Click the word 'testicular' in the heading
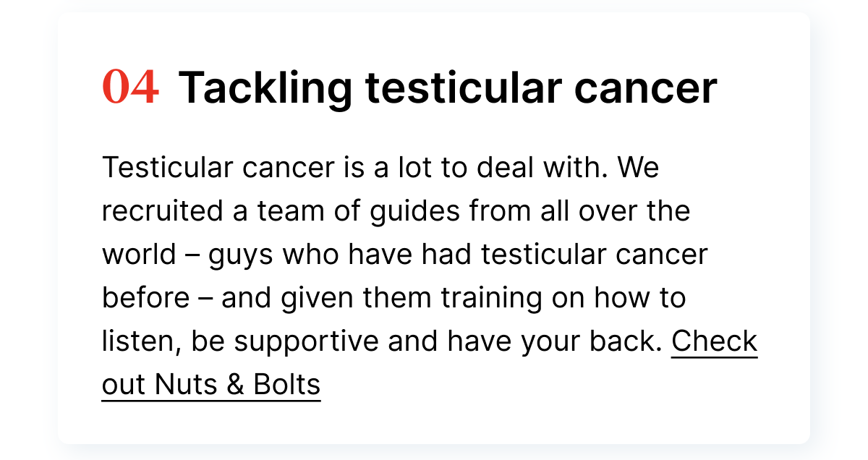The width and height of the screenshot is (868, 460). coord(463,88)
